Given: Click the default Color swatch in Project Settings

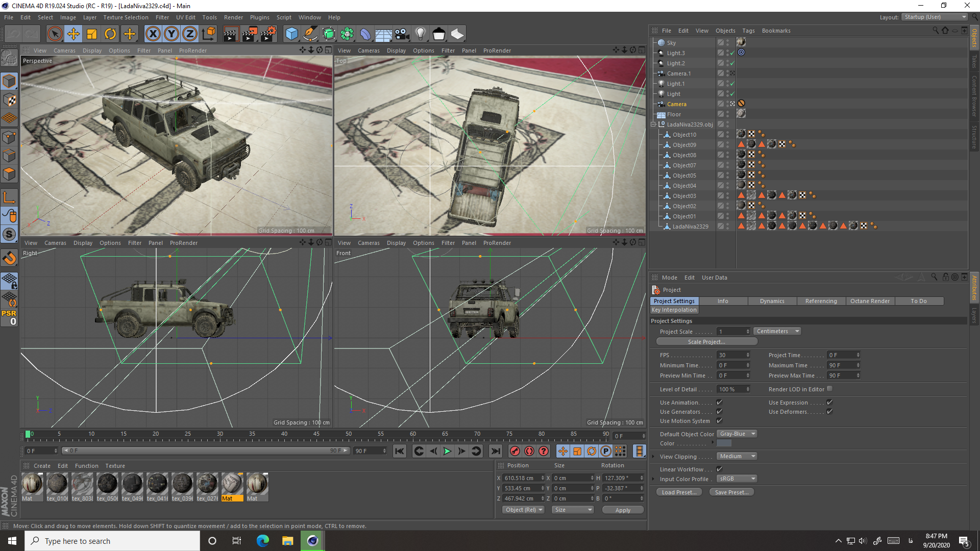Looking at the screenshot, I should tap(726, 443).
